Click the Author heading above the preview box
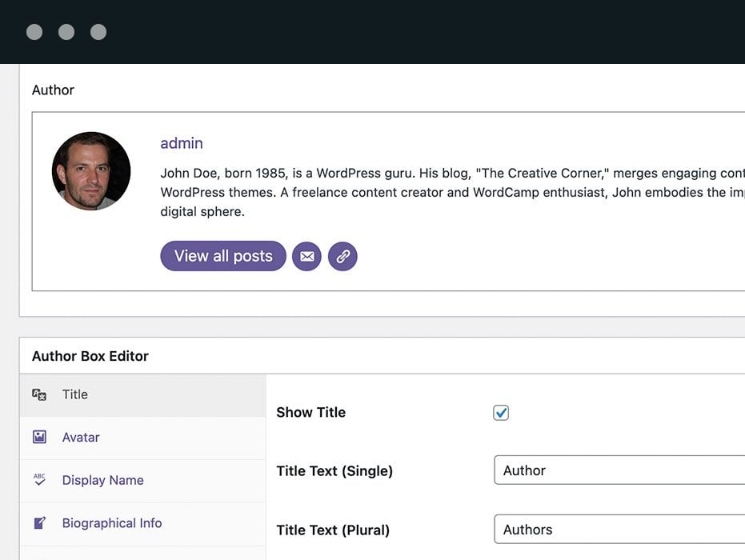The width and height of the screenshot is (745, 560). tap(53, 90)
